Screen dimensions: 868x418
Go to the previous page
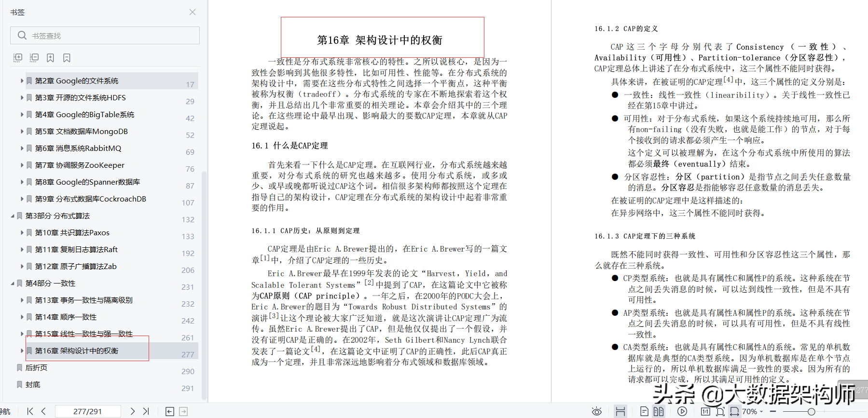tap(44, 411)
